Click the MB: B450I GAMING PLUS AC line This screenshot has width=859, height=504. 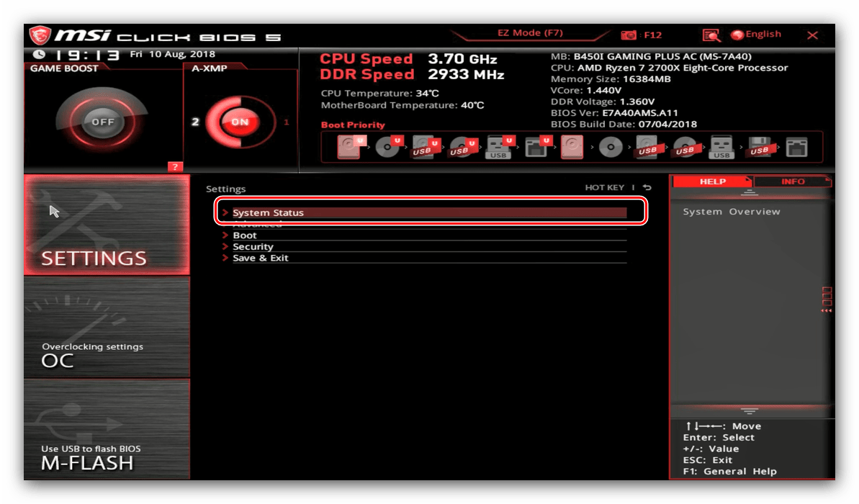pyautogui.click(x=651, y=56)
